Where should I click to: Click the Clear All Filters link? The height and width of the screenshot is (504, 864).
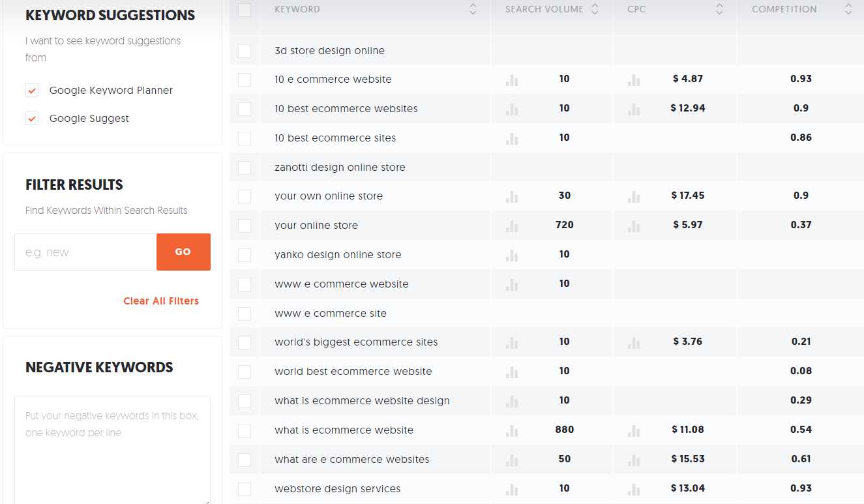161,301
